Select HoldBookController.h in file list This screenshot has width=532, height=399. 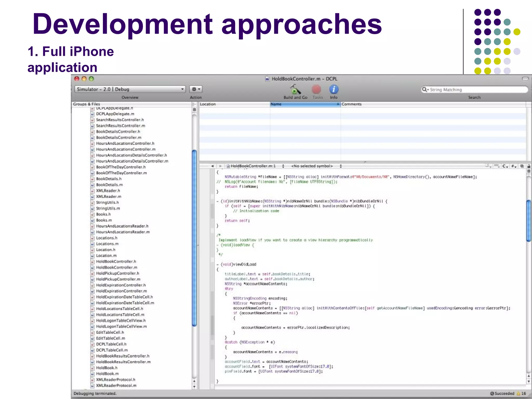tap(116, 261)
